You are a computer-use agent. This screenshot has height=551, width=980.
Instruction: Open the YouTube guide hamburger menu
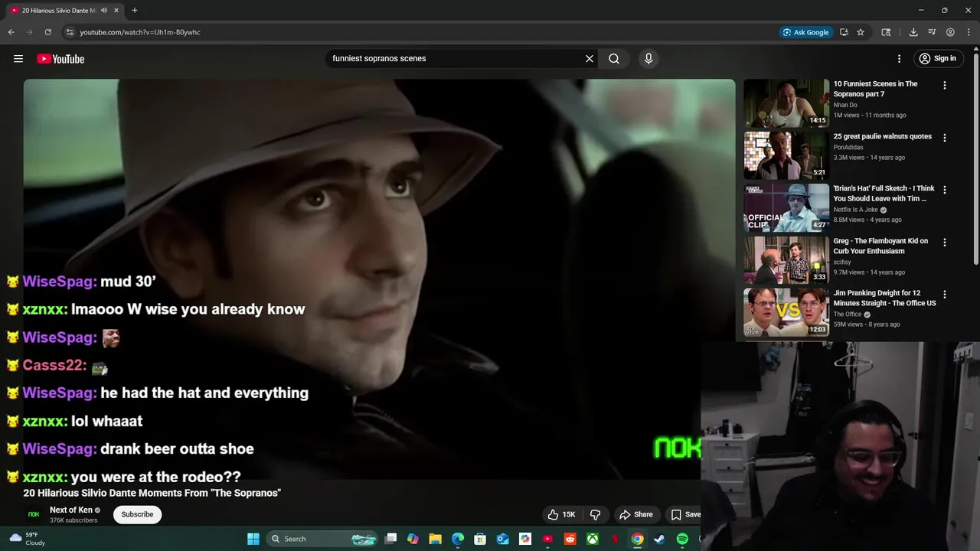coord(18,59)
